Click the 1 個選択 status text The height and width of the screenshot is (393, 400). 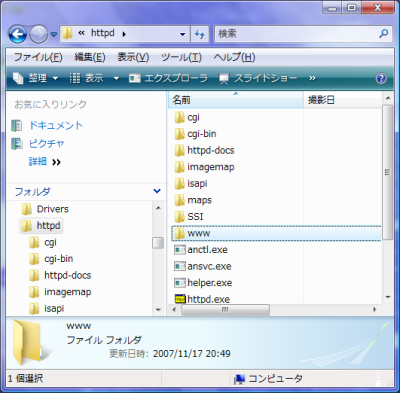pyautogui.click(x=25, y=379)
